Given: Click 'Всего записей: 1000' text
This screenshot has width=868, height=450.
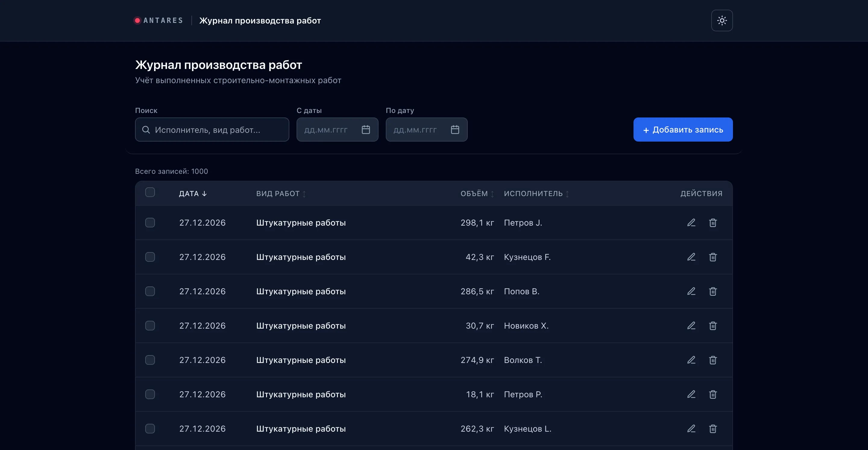Looking at the screenshot, I should [171, 171].
